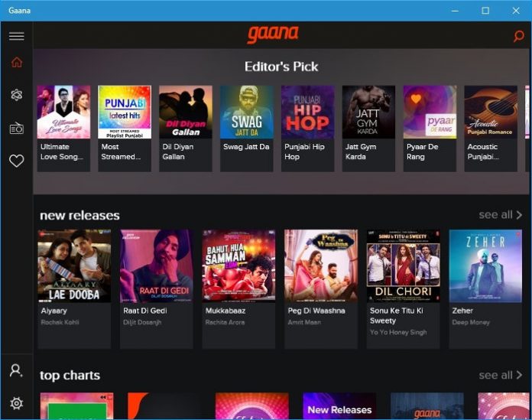This screenshot has width=532, height=420.
Task: Click Swag Jatt Da caption text
Action: [x=246, y=147]
